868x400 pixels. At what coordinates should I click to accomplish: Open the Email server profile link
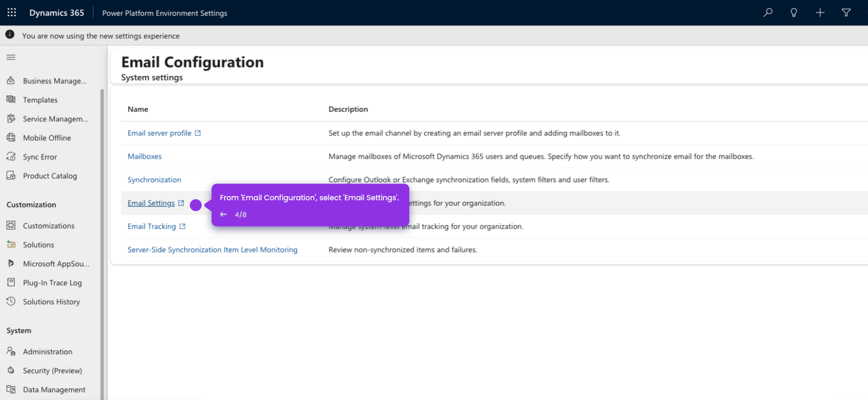159,133
